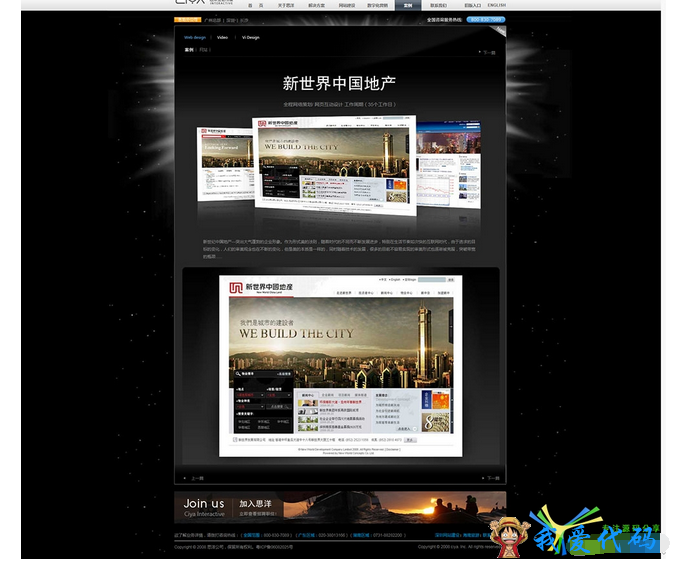Viewport: 673px width, 563px height.
Task: Open the navigation link left of ENGLISH
Action: tap(473, 5)
